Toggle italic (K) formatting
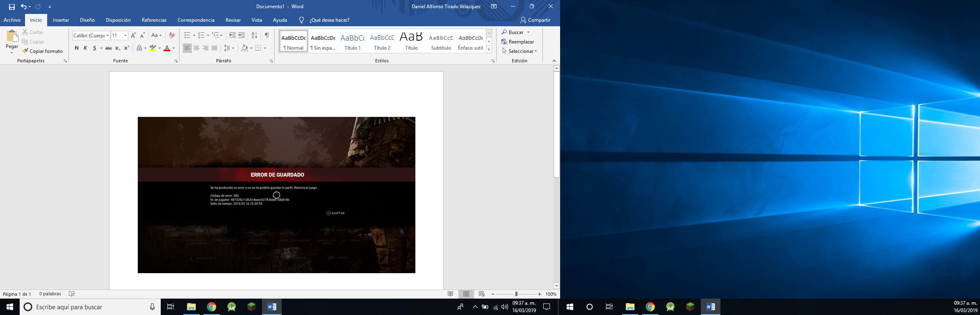980x315 pixels. pos(85,48)
